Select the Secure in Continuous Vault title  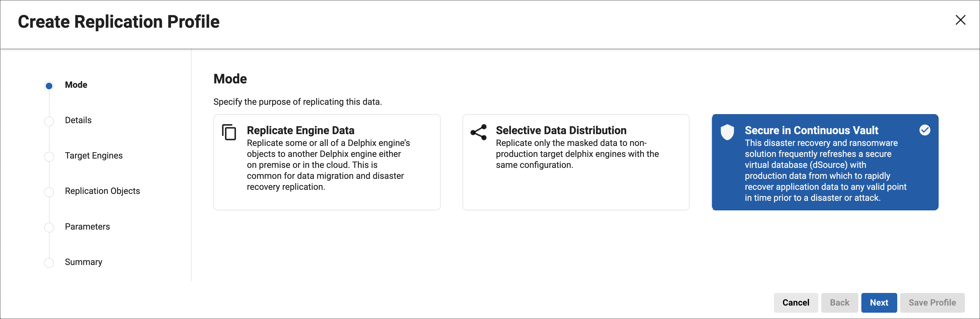(811, 130)
